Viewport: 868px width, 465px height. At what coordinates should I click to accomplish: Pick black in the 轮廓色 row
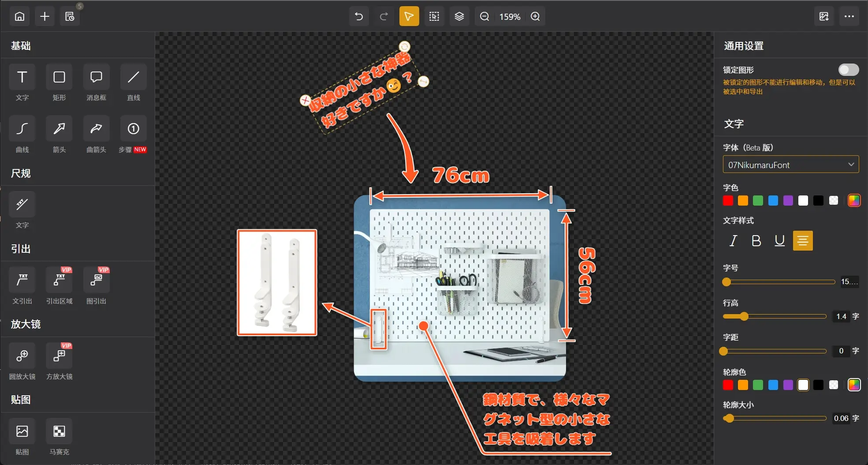(818, 385)
